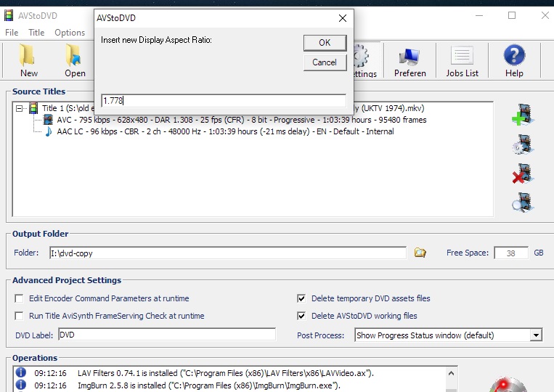Click the partially hidden Settings gear icon
This screenshot has width=554, height=392.
tap(361, 56)
